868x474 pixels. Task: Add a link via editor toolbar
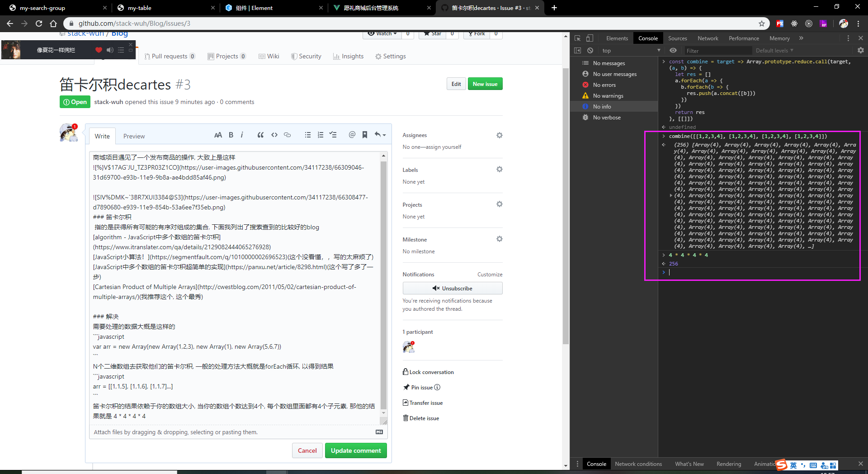point(287,135)
